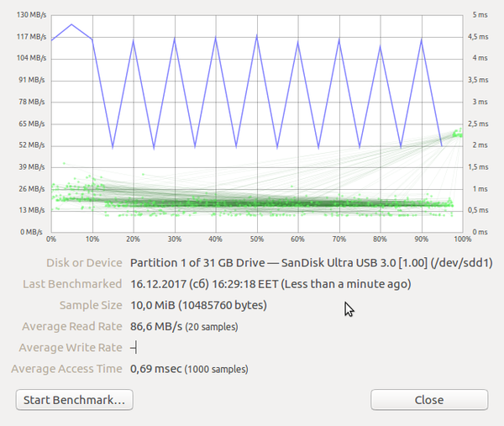Click the 0% label on horizontal axis

[51, 239]
